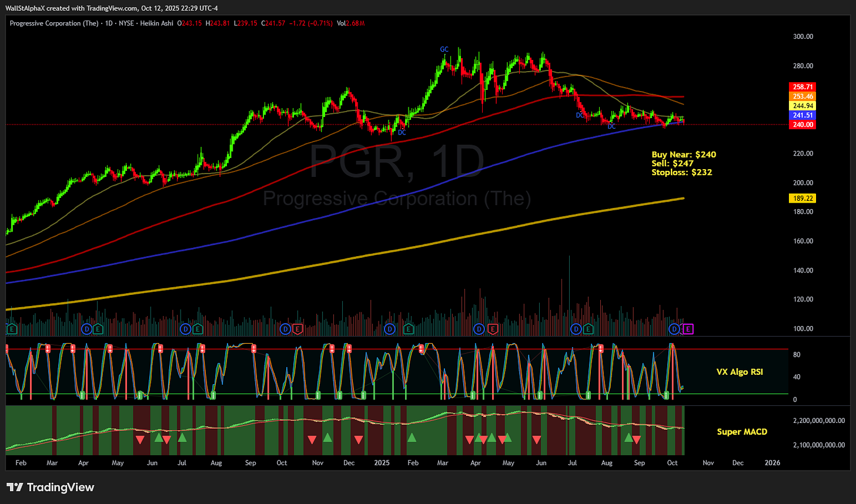Click the yellow 189.22 price label on the axis
The width and height of the screenshot is (856, 504).
point(802,199)
